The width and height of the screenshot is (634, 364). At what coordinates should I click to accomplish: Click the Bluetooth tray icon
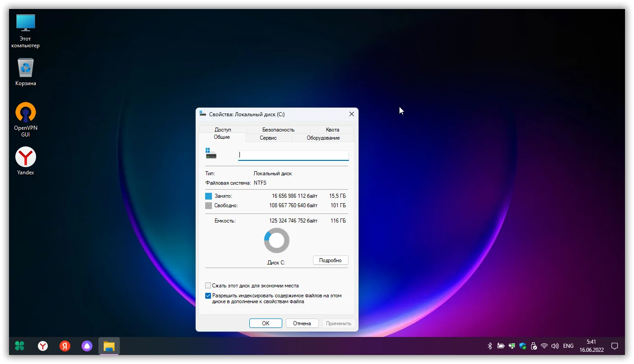tap(490, 346)
